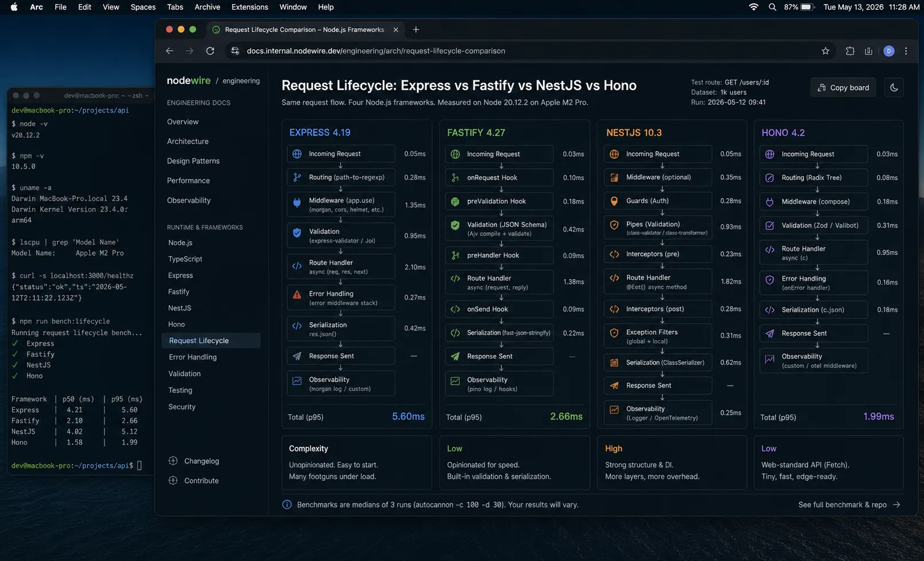Toggle dark mode with moon icon

pyautogui.click(x=894, y=87)
